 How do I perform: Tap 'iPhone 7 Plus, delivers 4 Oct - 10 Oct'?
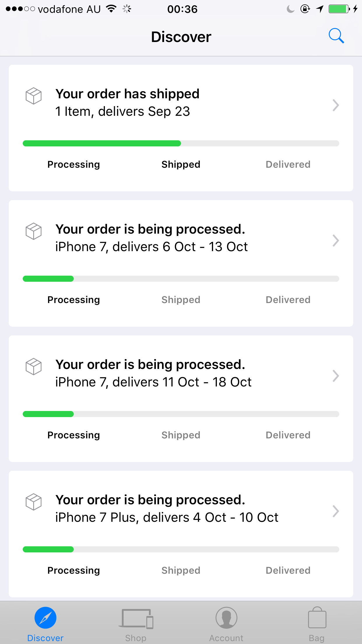[167, 517]
